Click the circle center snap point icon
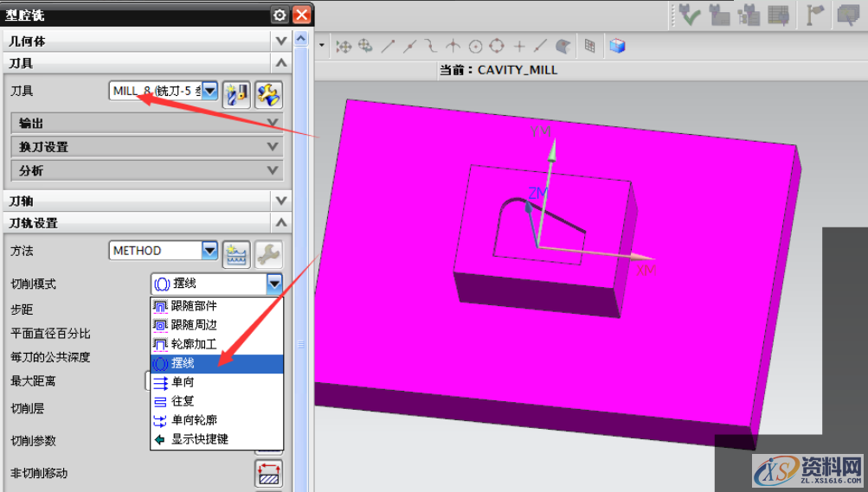The image size is (868, 492). point(475,47)
